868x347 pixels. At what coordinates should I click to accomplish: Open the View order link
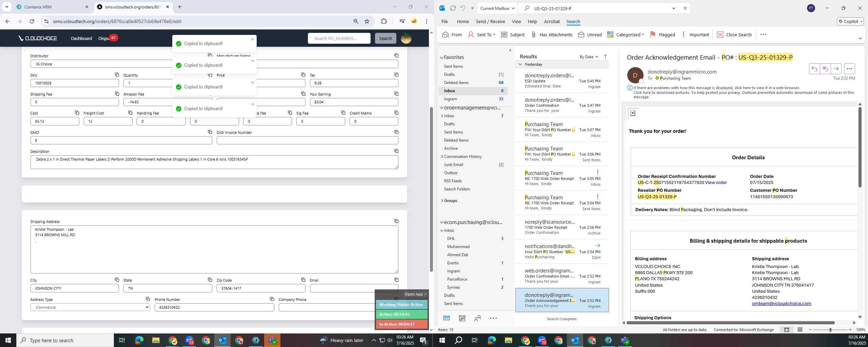716,183
